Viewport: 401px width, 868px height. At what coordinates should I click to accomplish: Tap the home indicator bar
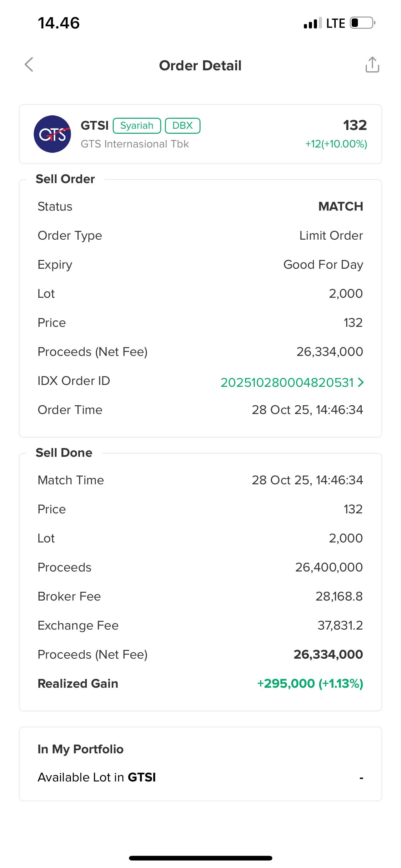pos(200,858)
